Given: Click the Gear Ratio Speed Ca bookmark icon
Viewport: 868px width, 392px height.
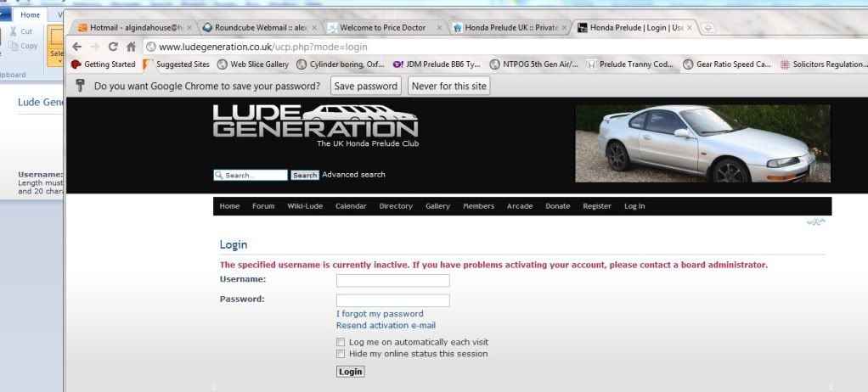Looking at the screenshot, I should [688, 64].
